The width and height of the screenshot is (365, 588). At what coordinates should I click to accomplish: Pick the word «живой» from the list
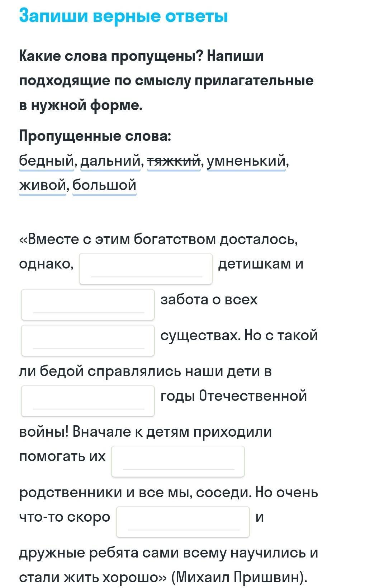pyautogui.click(x=42, y=185)
